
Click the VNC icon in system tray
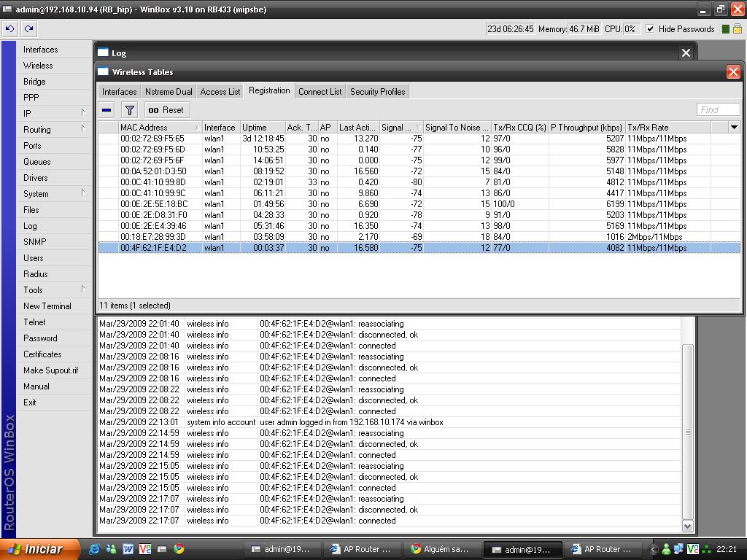[693, 550]
